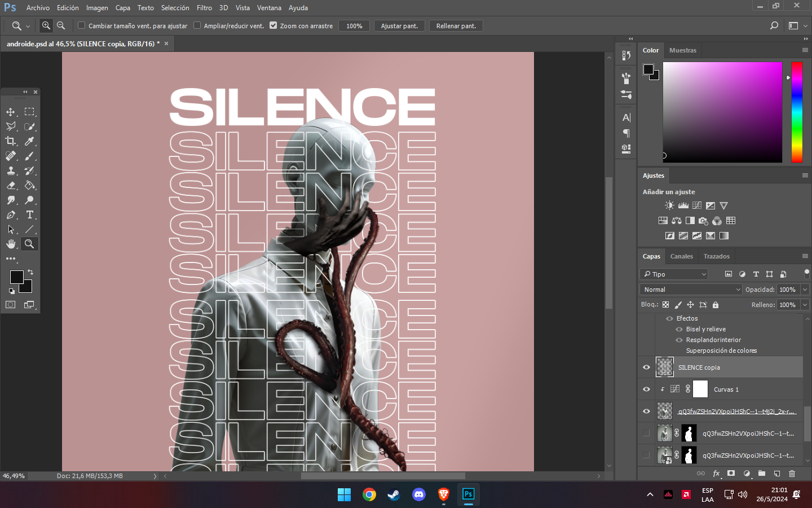Click the hue spectrum slider
The width and height of the screenshot is (812, 508).
point(797,112)
